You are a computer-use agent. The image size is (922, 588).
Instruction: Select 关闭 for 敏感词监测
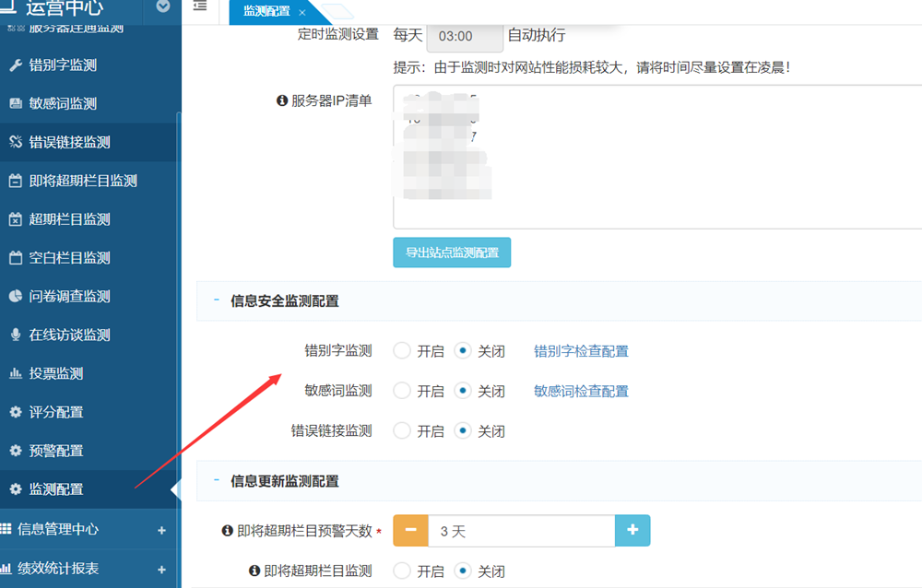pos(463,391)
